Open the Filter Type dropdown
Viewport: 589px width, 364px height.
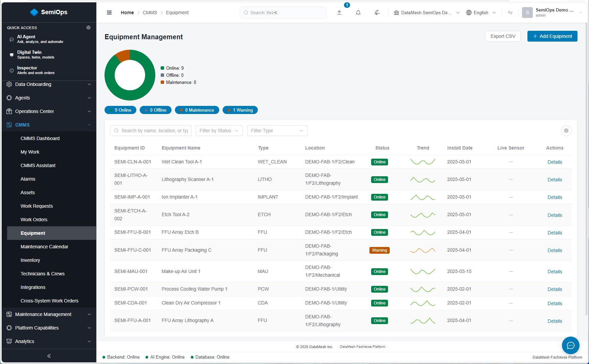point(277,131)
